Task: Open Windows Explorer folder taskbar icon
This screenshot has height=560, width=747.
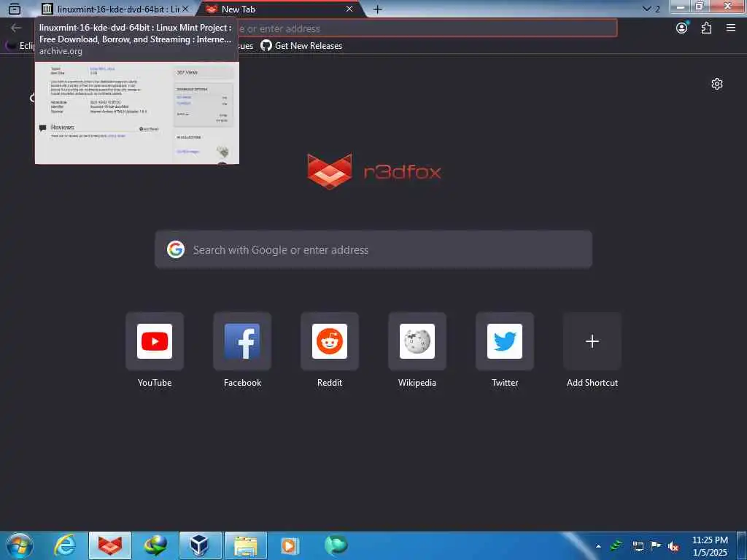Action: tap(245, 545)
